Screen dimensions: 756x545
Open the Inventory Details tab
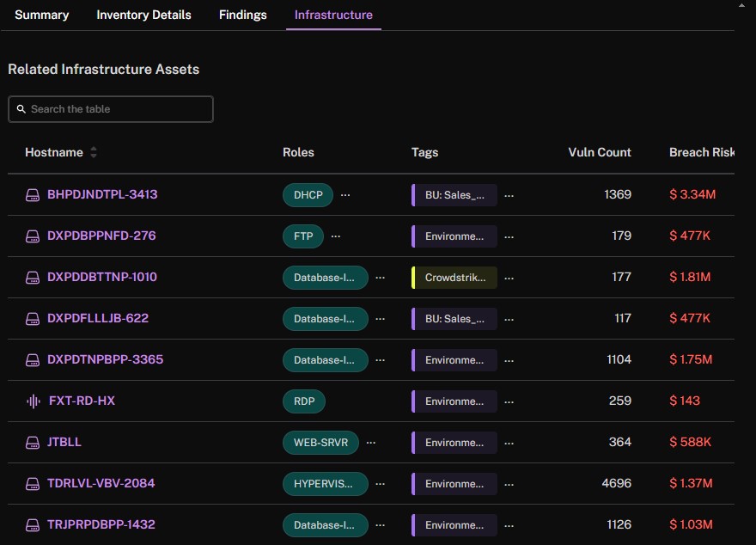143,15
